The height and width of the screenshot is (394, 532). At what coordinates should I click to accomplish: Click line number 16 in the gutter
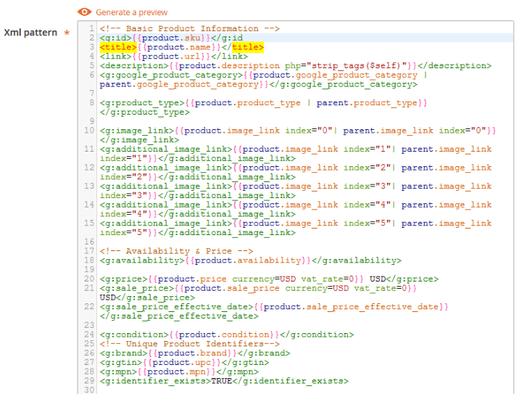coord(89,242)
